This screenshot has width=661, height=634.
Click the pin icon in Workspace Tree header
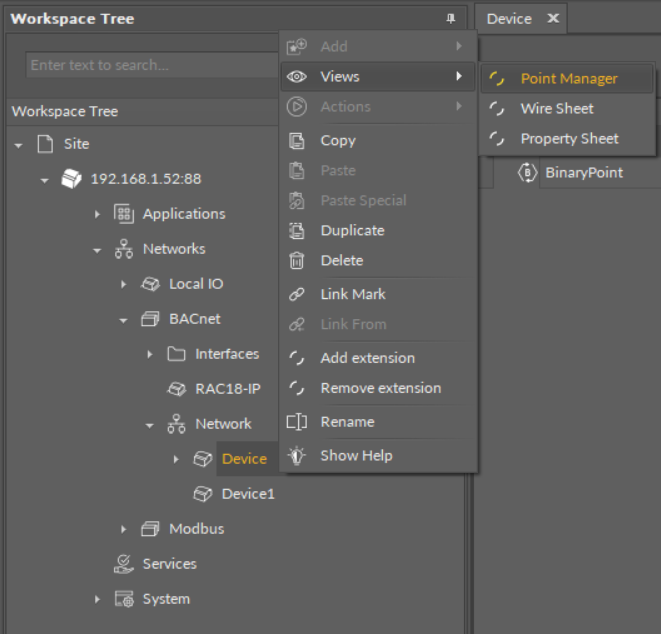tap(450, 19)
